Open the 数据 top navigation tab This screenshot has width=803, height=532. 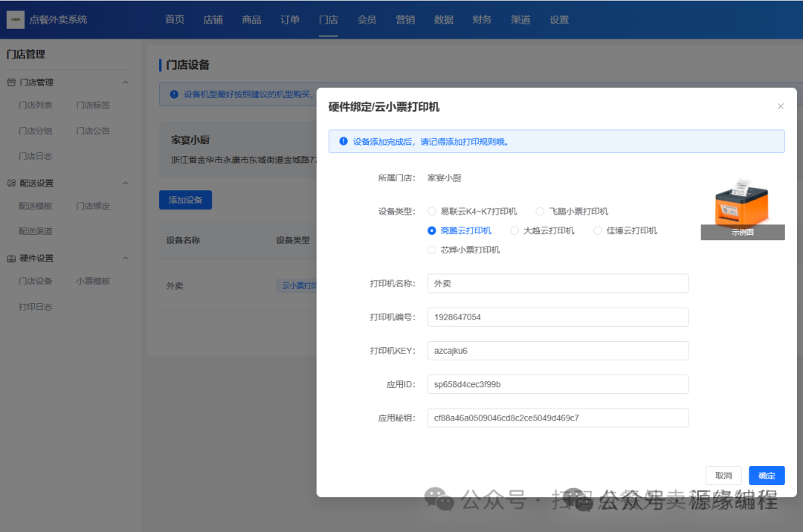pyautogui.click(x=443, y=19)
